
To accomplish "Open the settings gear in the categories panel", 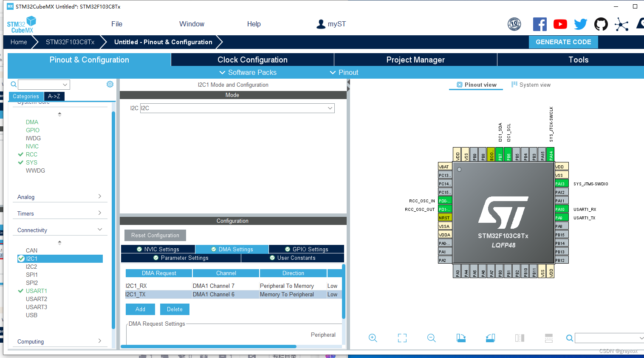I will (110, 84).
